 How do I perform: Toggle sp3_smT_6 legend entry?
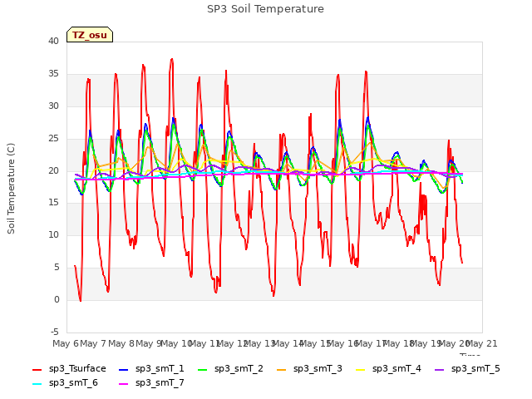point(65,383)
